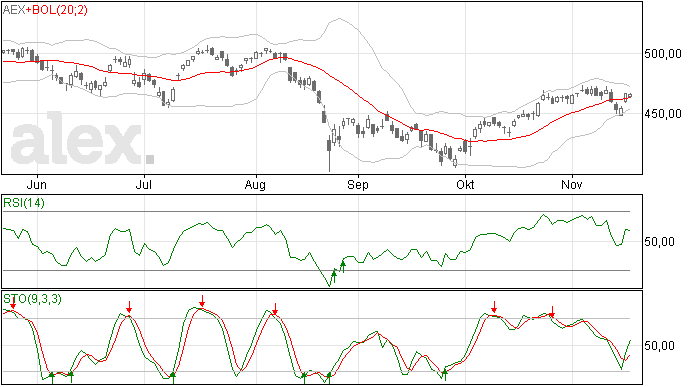Viewport: 690px width, 387px height.
Task: Click the red sell arrow above STO before Nov
Action: [x=552, y=312]
